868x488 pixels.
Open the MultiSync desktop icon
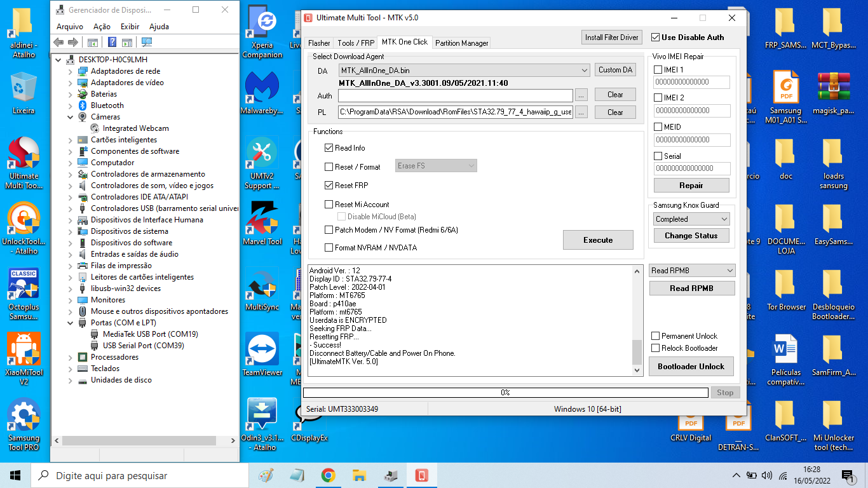pyautogui.click(x=262, y=289)
